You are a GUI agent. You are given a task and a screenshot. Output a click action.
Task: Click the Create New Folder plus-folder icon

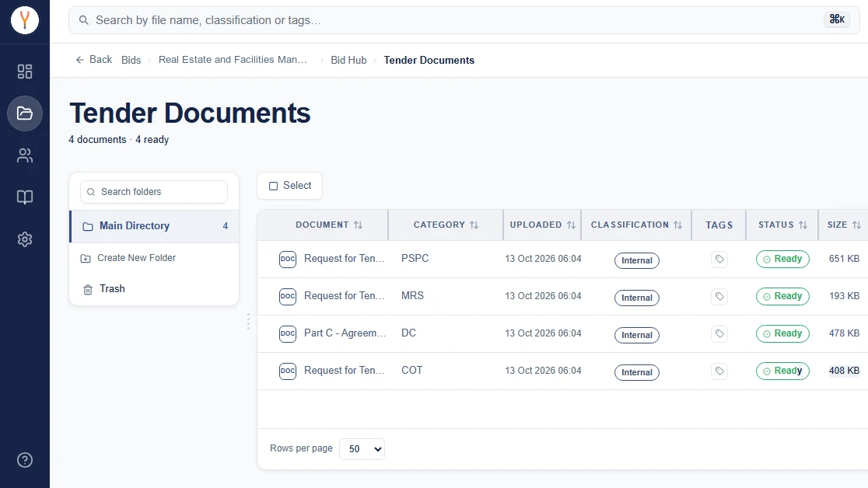click(x=86, y=259)
